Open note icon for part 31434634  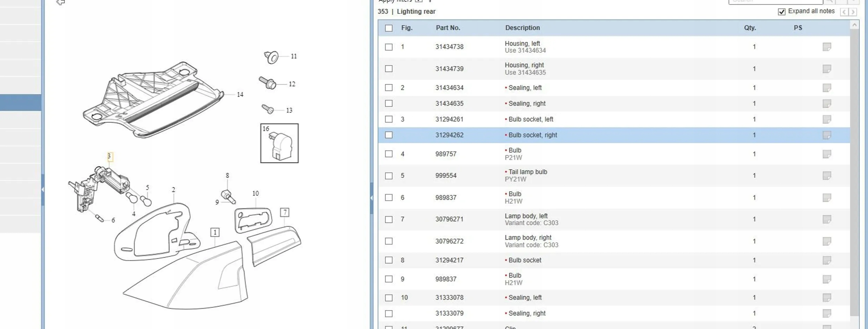point(827,88)
